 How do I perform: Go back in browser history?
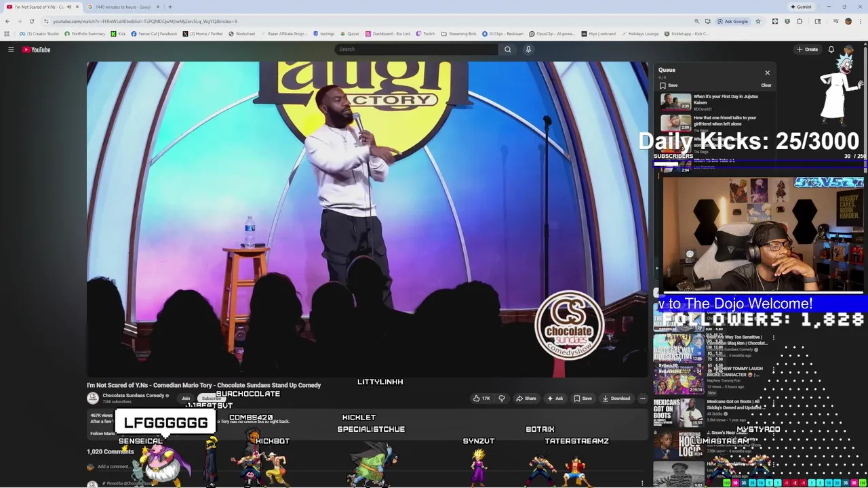7,21
